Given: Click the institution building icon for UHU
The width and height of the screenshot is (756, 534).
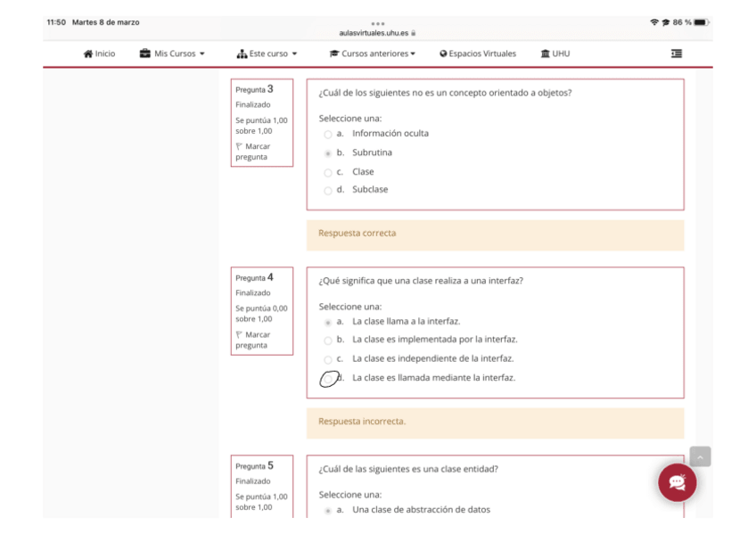Looking at the screenshot, I should (x=545, y=53).
